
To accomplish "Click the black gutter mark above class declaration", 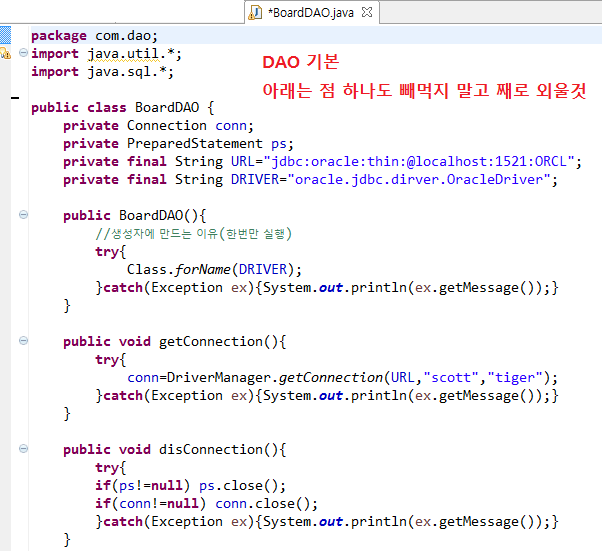I will 14,97.
